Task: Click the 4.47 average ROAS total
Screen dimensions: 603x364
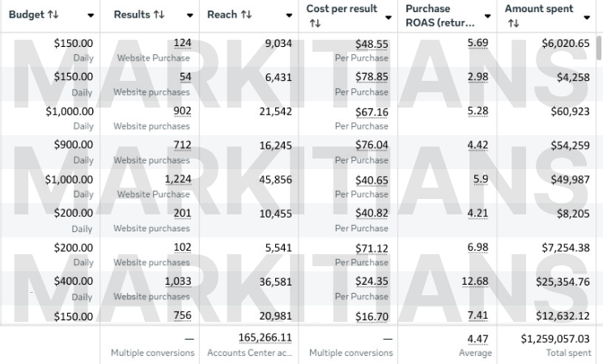Action: coord(481,337)
